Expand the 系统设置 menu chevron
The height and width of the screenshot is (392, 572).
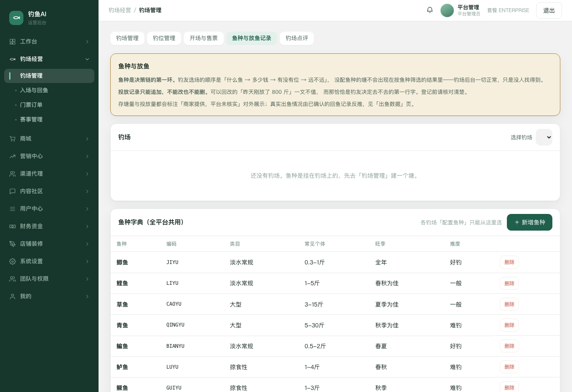pyautogui.click(x=87, y=261)
